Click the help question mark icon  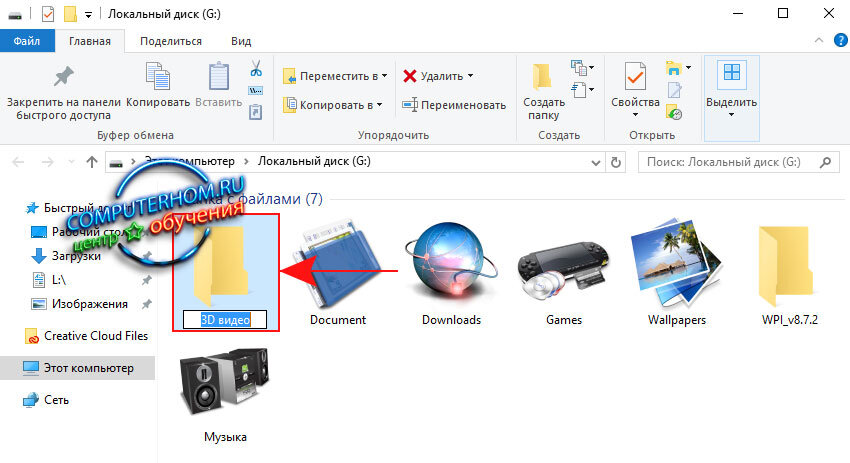coord(840,40)
